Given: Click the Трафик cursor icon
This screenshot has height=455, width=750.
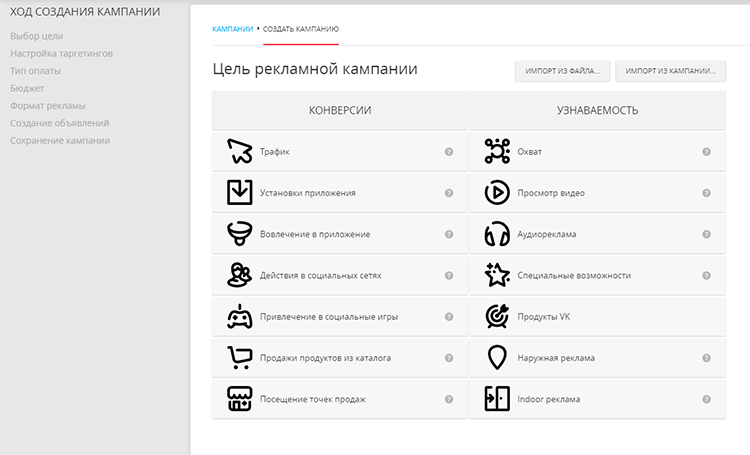Looking at the screenshot, I should point(238,151).
